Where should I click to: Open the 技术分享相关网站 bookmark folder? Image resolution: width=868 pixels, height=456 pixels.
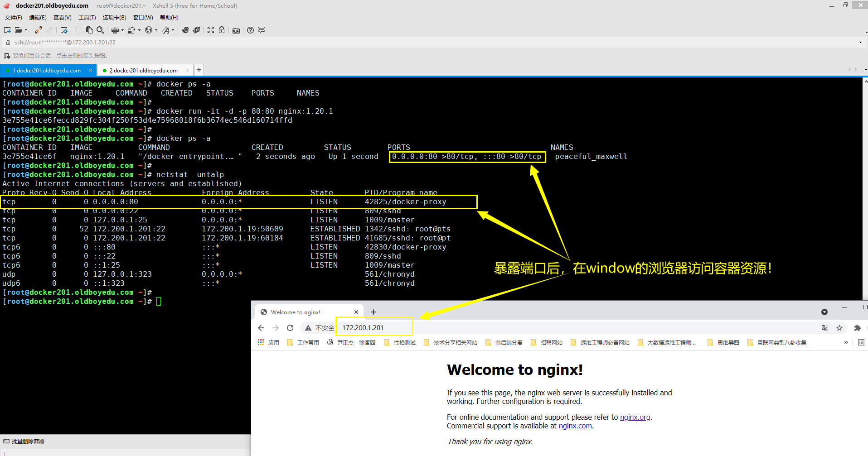click(455, 343)
